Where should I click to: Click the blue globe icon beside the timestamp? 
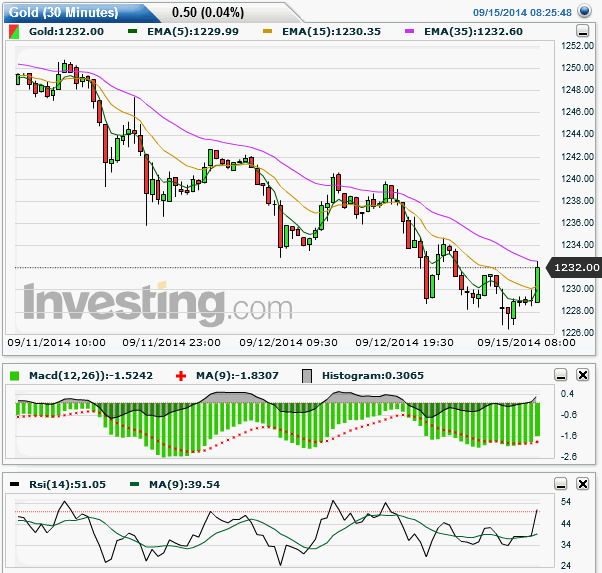pyautogui.click(x=584, y=11)
